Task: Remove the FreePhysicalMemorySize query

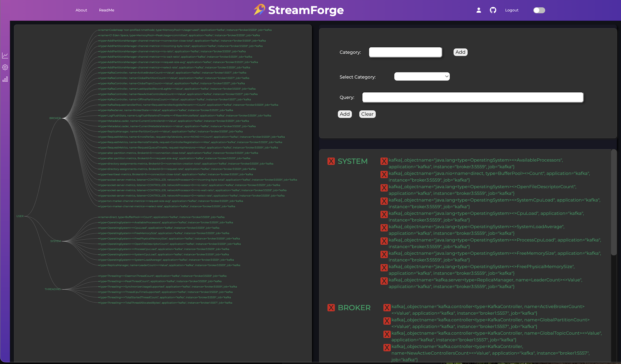Action: coord(384,268)
